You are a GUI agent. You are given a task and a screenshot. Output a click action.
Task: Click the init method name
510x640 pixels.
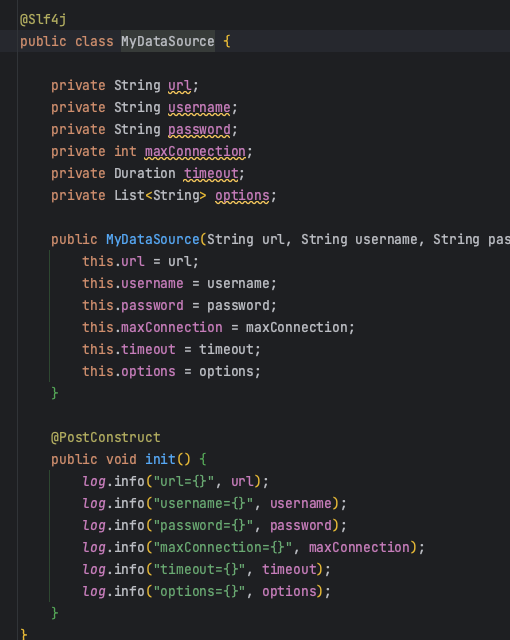tap(160, 460)
